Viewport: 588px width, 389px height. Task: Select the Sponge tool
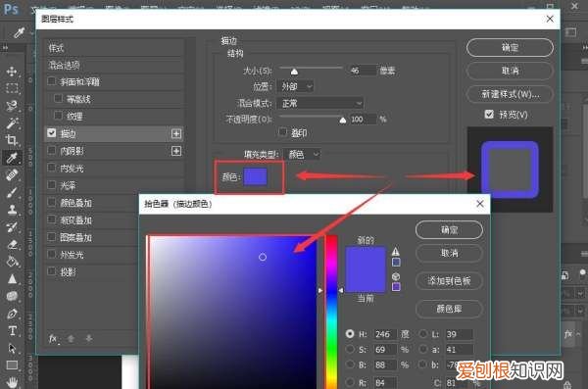12,296
